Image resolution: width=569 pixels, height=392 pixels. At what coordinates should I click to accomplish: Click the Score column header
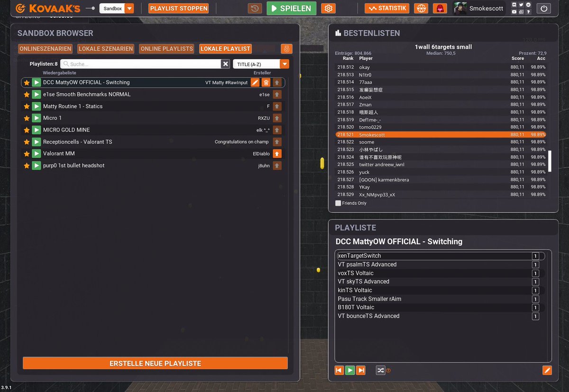518,58
